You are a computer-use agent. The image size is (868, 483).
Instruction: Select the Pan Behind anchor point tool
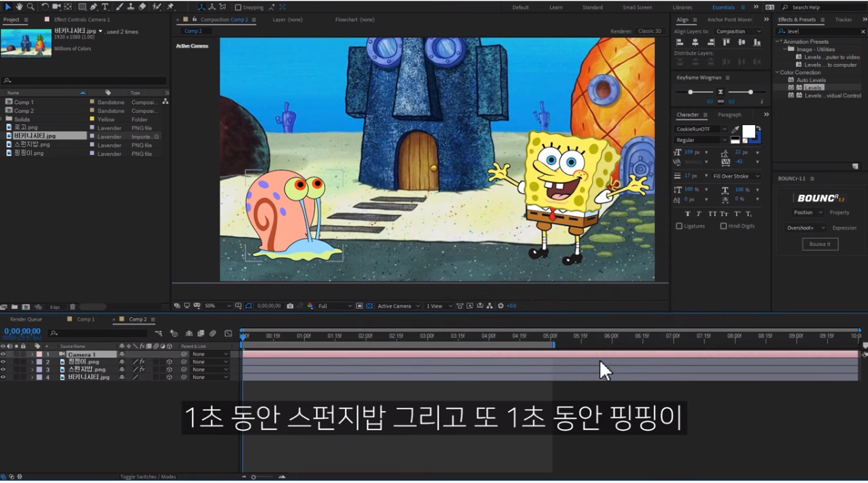pyautogui.click(x=68, y=7)
